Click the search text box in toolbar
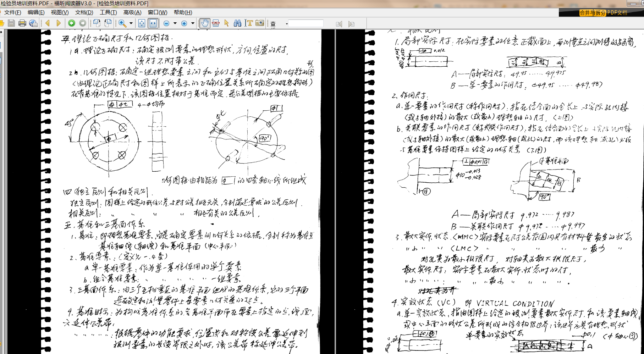 tap(306, 23)
